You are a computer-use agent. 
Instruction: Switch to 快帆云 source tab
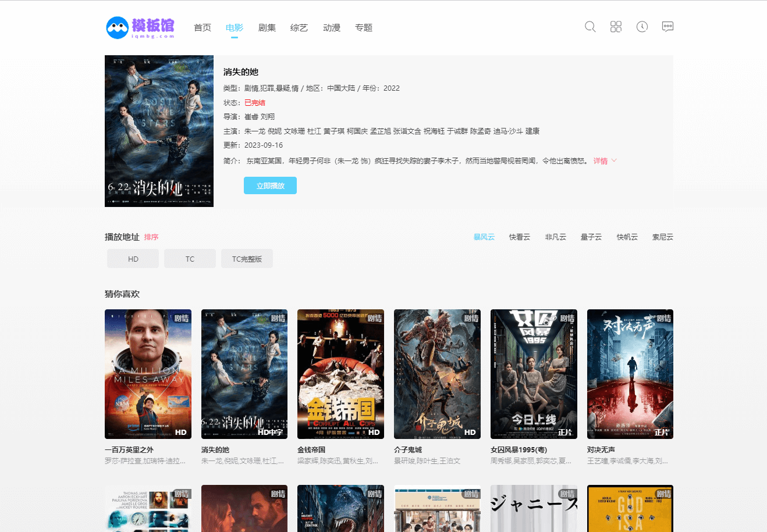pyautogui.click(x=627, y=237)
